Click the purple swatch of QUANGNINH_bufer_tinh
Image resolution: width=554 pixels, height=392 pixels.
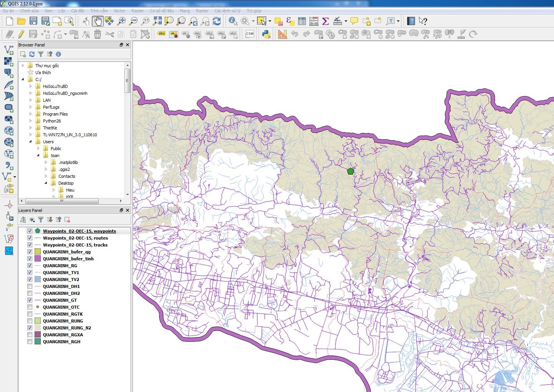[37, 259]
